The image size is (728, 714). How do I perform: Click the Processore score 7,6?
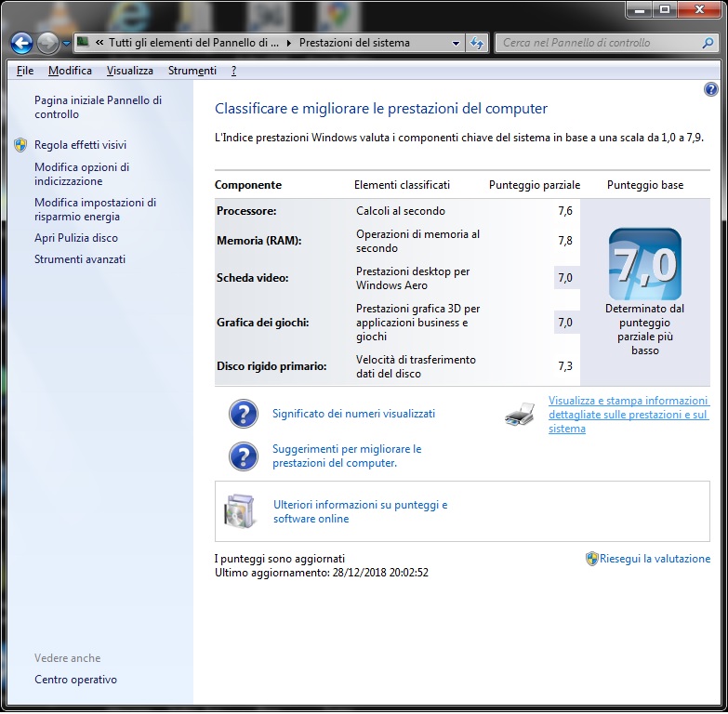point(565,211)
